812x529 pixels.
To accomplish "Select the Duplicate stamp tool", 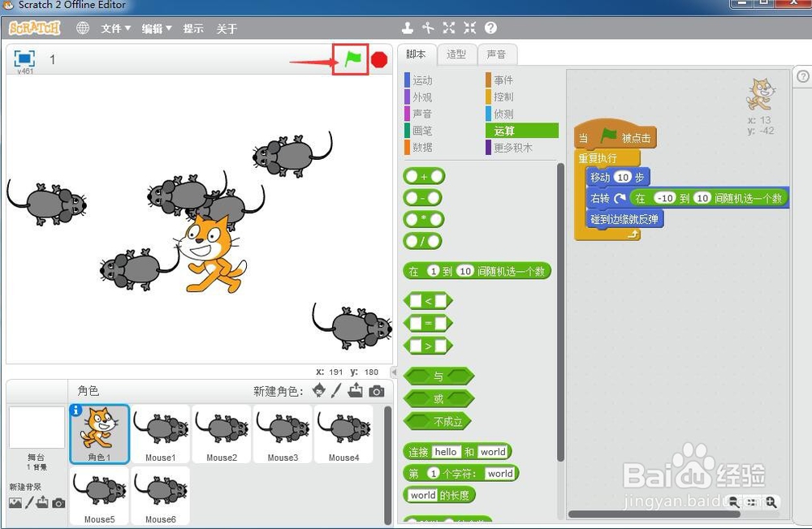I will 408,28.
